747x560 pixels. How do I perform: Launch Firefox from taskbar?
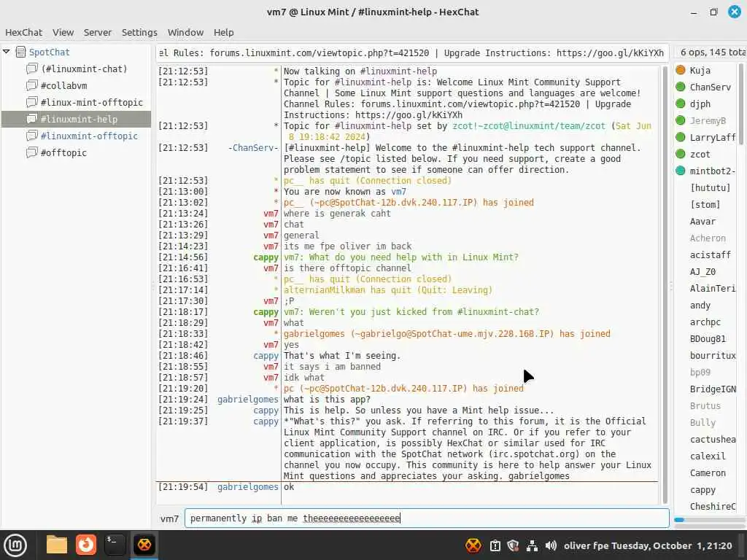[x=86, y=545]
